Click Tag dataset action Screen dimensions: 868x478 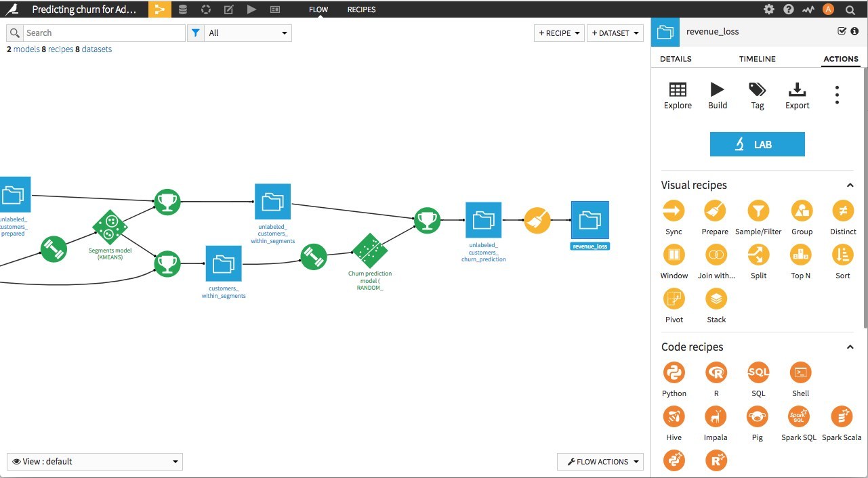pyautogui.click(x=757, y=96)
